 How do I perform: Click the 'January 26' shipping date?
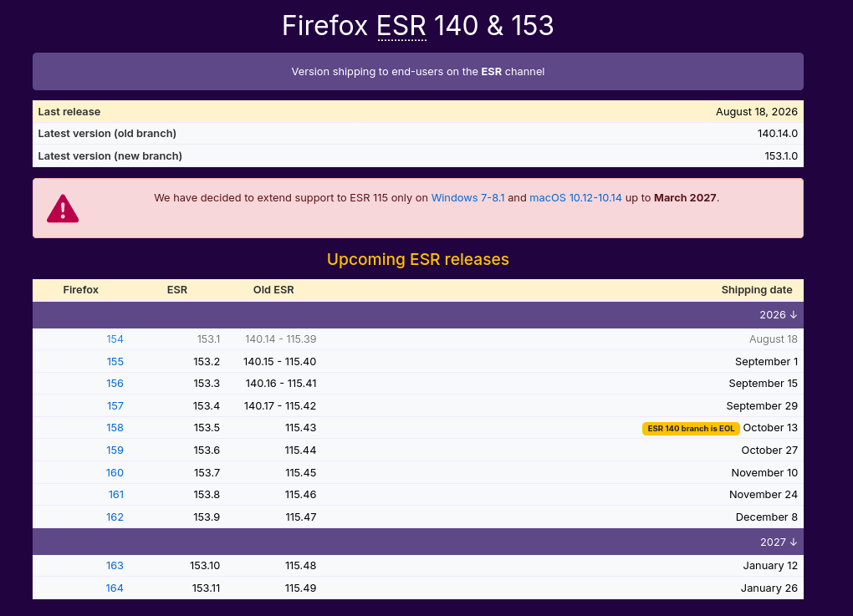(x=769, y=588)
